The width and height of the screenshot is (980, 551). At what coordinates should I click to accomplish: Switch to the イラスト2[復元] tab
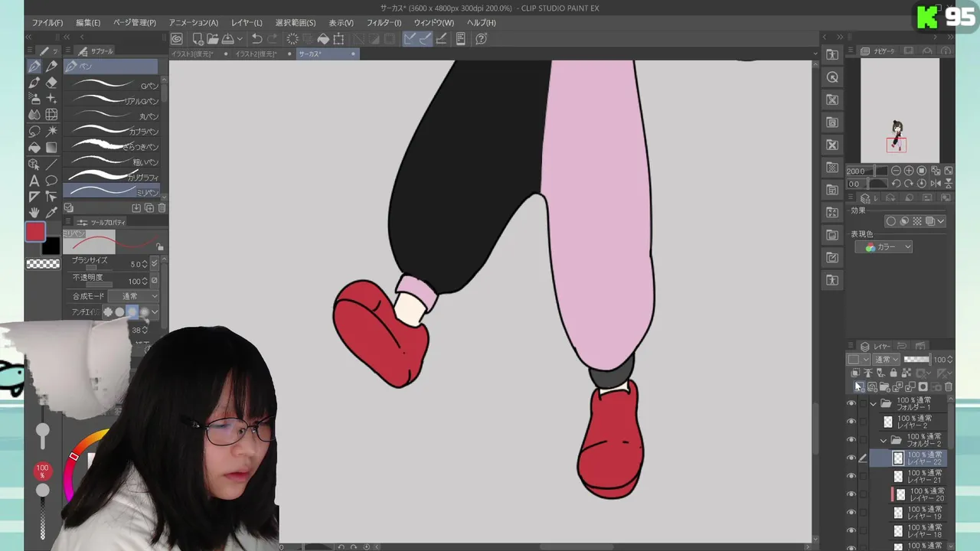[257, 54]
